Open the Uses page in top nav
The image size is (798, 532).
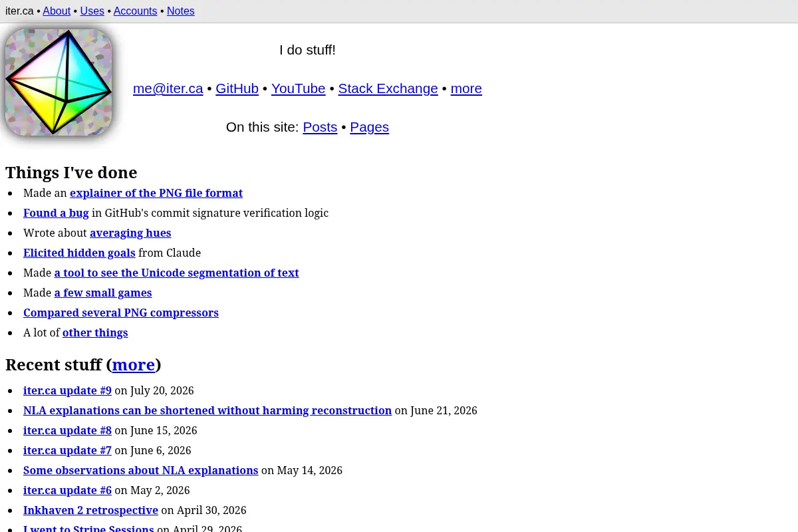pyautogui.click(x=92, y=11)
